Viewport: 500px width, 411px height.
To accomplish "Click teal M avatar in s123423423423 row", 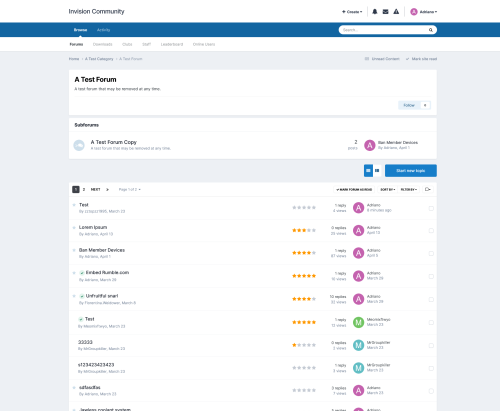I will 358,368.
